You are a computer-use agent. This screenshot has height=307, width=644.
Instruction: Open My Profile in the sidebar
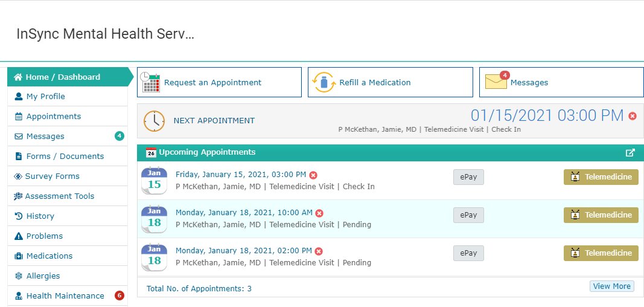(x=45, y=97)
